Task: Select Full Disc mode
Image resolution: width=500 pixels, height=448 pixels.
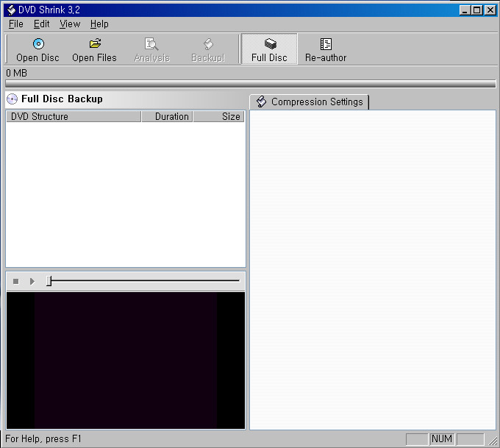Action: 269,49
